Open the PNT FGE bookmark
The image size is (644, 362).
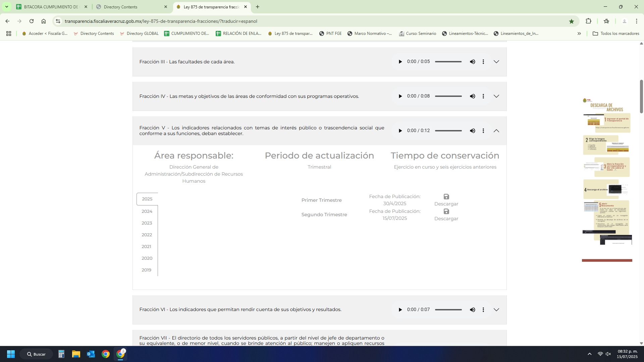click(330, 34)
